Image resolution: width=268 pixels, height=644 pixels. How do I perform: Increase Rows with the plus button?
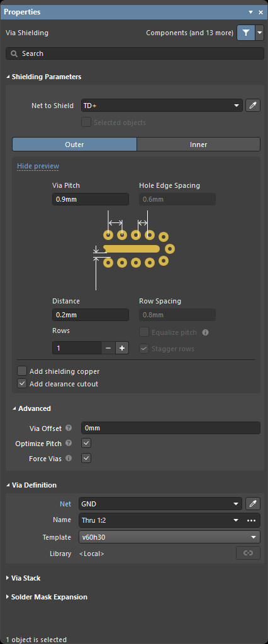point(122,348)
